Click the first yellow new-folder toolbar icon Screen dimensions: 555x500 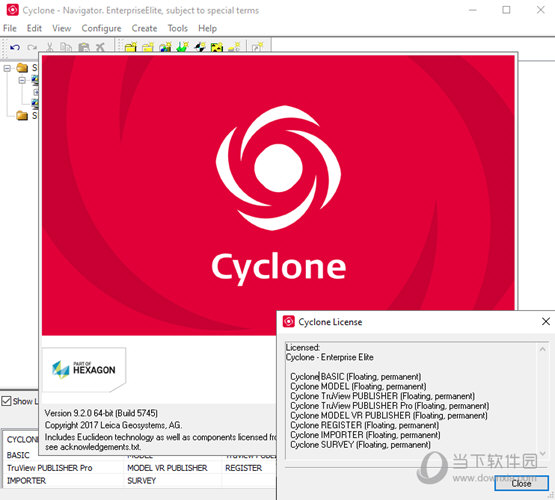(131, 47)
